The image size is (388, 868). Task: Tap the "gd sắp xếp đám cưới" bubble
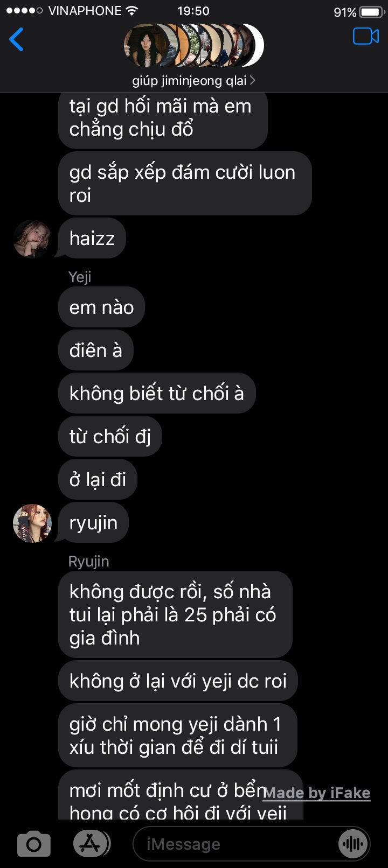pos(185,184)
